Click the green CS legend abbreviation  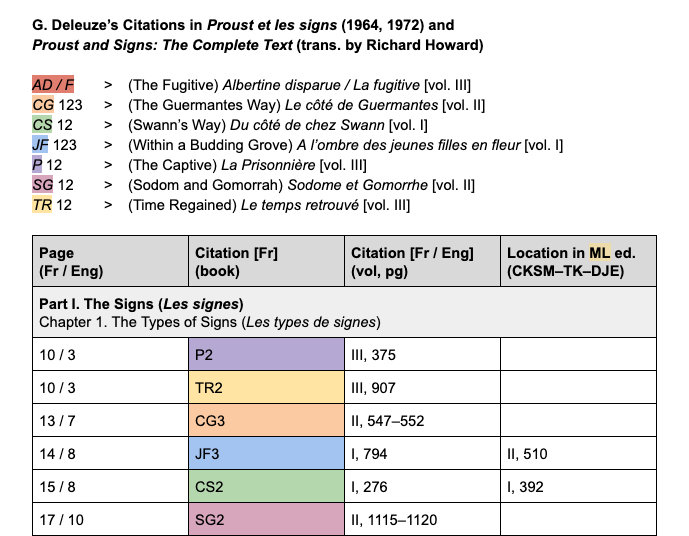click(x=42, y=124)
